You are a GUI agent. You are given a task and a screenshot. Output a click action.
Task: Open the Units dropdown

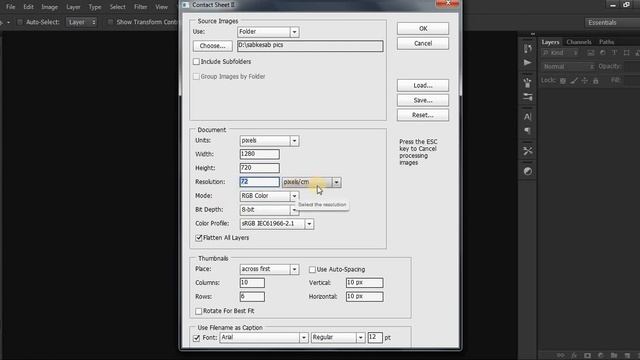294,141
